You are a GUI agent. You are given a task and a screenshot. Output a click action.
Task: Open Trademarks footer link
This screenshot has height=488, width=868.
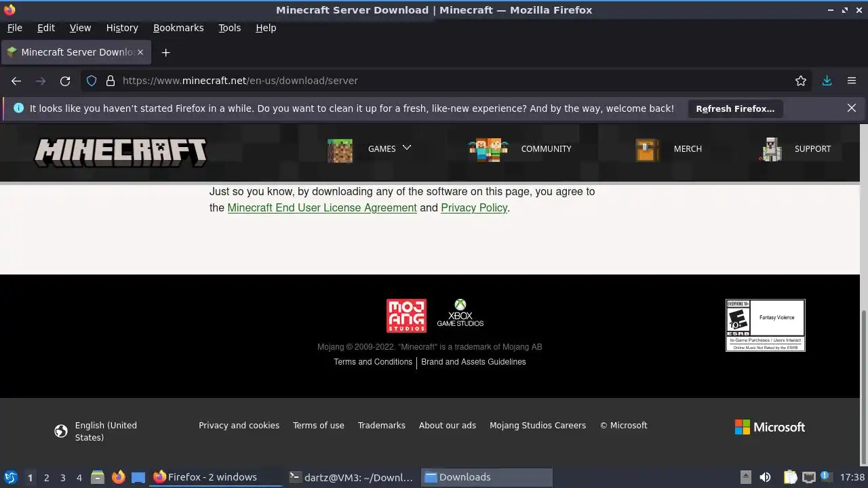click(x=382, y=426)
